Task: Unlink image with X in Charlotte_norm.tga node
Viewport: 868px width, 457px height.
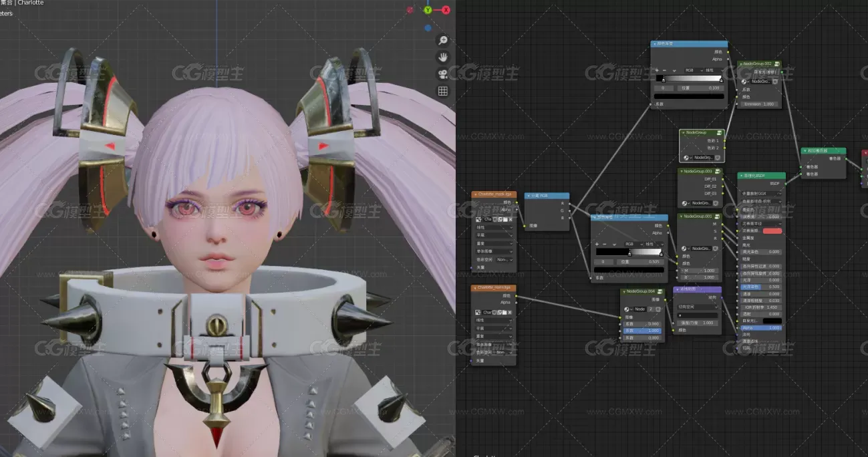Action: point(511,312)
